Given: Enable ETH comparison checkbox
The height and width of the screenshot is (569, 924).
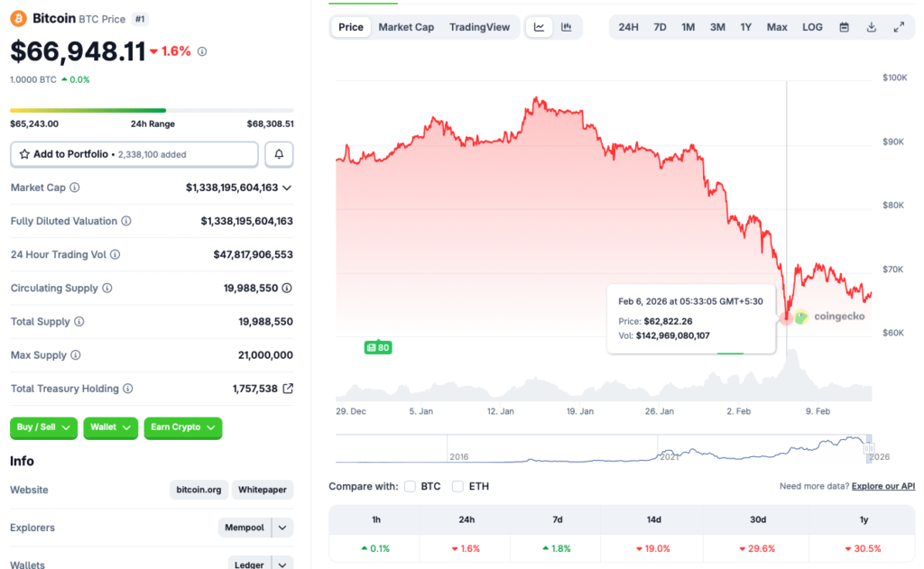Looking at the screenshot, I should point(457,486).
